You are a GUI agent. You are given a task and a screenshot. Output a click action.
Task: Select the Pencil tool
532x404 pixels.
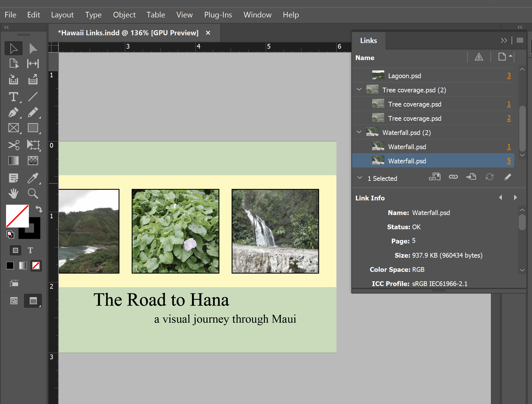coord(33,112)
